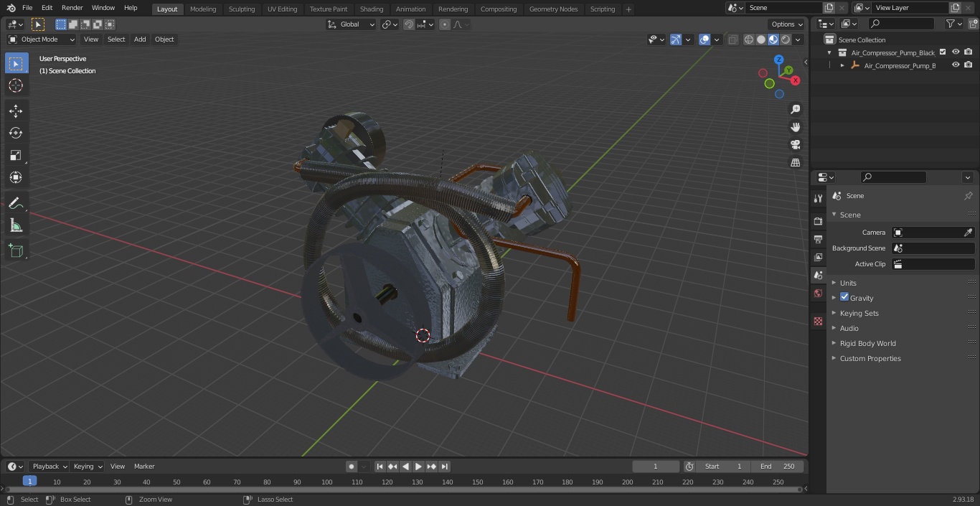
Task: Disable Air_Compressor_Pump_Black collection in renders
Action: [969, 52]
